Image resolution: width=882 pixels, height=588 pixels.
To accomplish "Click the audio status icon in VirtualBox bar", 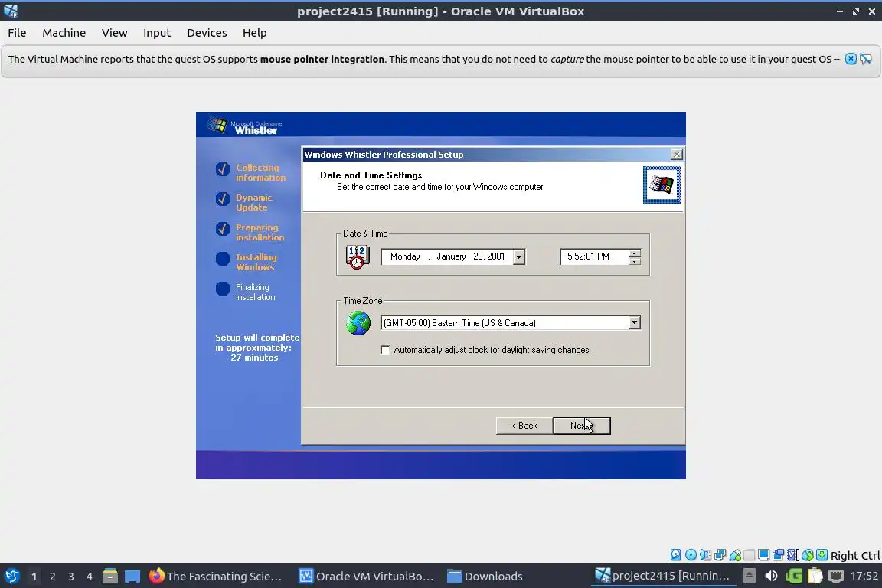I will (x=705, y=555).
